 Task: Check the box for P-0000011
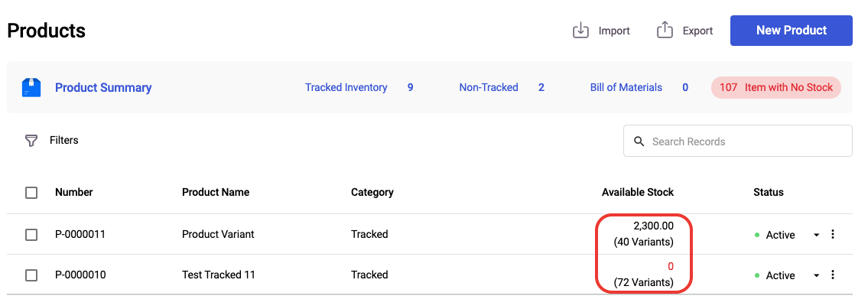(x=31, y=235)
